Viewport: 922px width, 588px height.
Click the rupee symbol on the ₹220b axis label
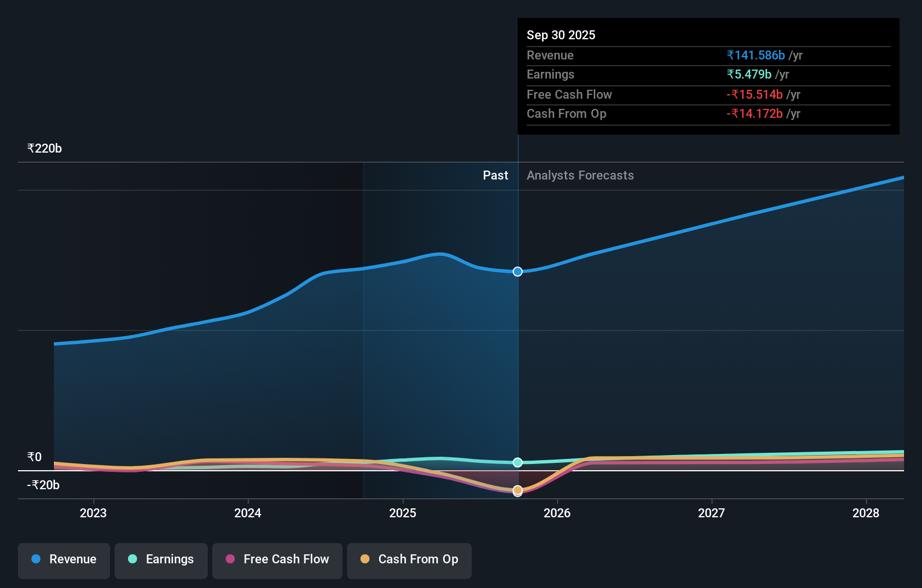pos(30,148)
